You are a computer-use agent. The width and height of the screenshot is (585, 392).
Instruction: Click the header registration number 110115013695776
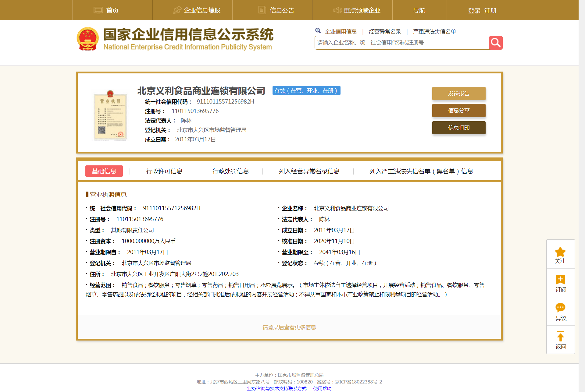tap(195, 111)
